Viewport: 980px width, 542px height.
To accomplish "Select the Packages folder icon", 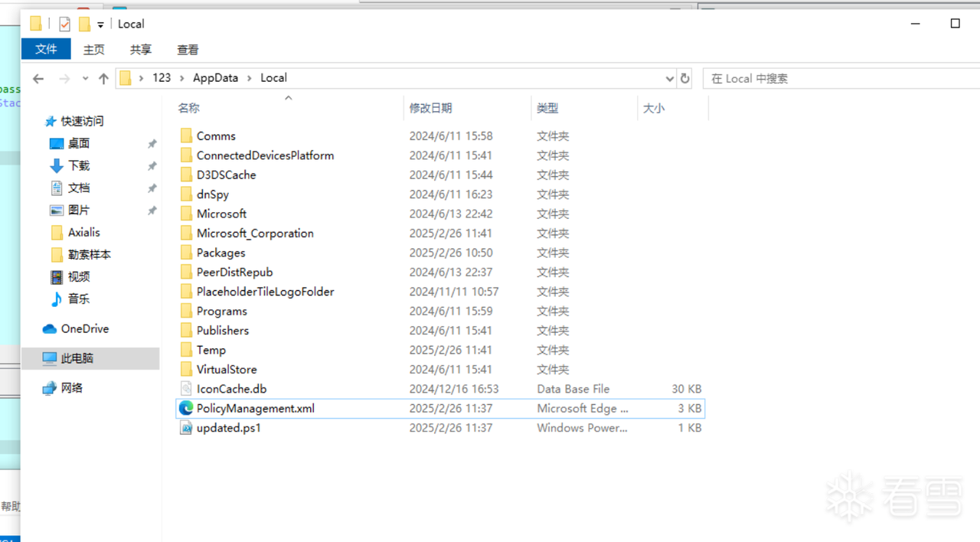I will (x=185, y=253).
